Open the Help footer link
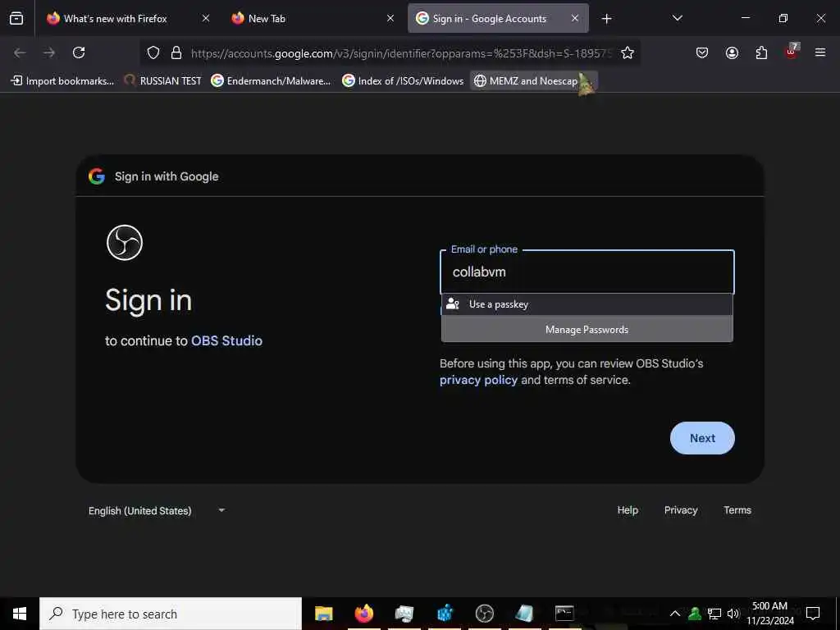 point(628,510)
